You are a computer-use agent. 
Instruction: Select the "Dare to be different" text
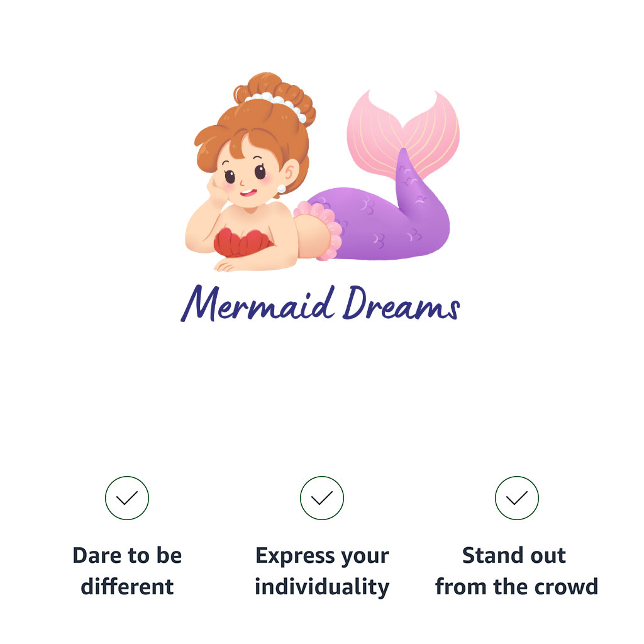[x=127, y=571]
